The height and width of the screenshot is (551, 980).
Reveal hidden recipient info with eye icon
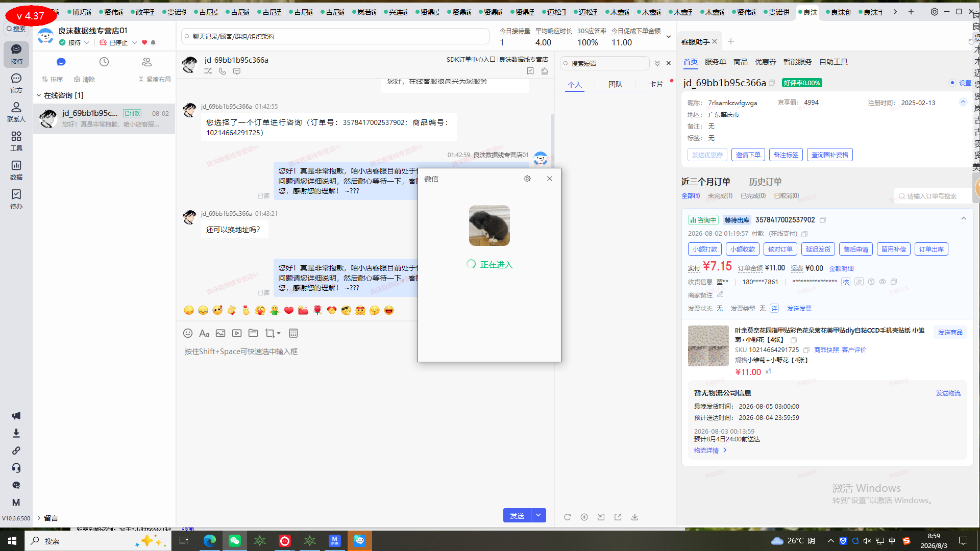[x=883, y=282]
